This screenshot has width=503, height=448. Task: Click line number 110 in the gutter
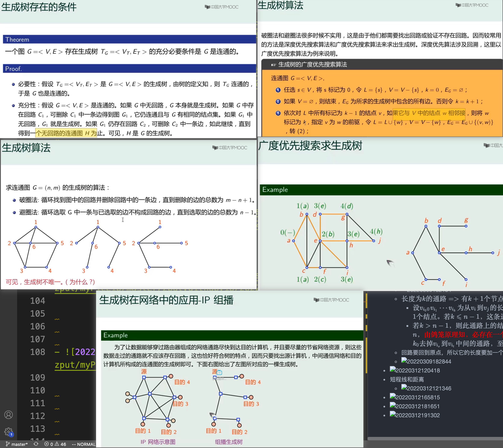(37, 390)
